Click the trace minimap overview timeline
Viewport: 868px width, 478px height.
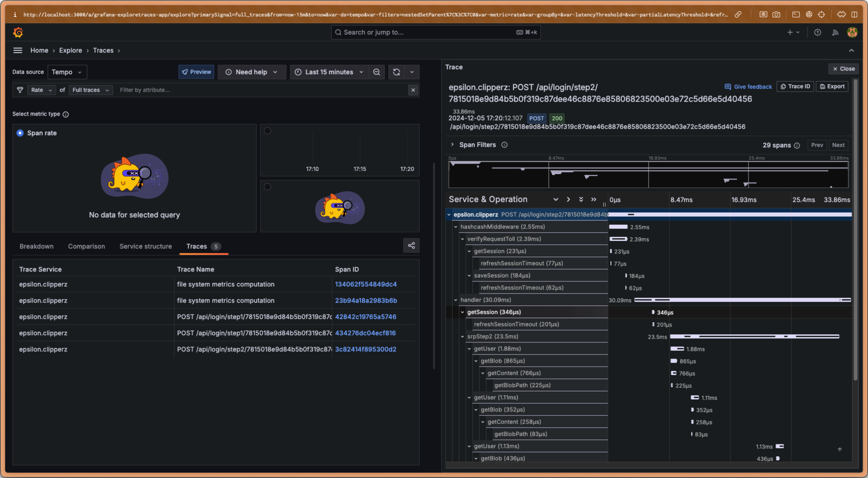(x=648, y=174)
